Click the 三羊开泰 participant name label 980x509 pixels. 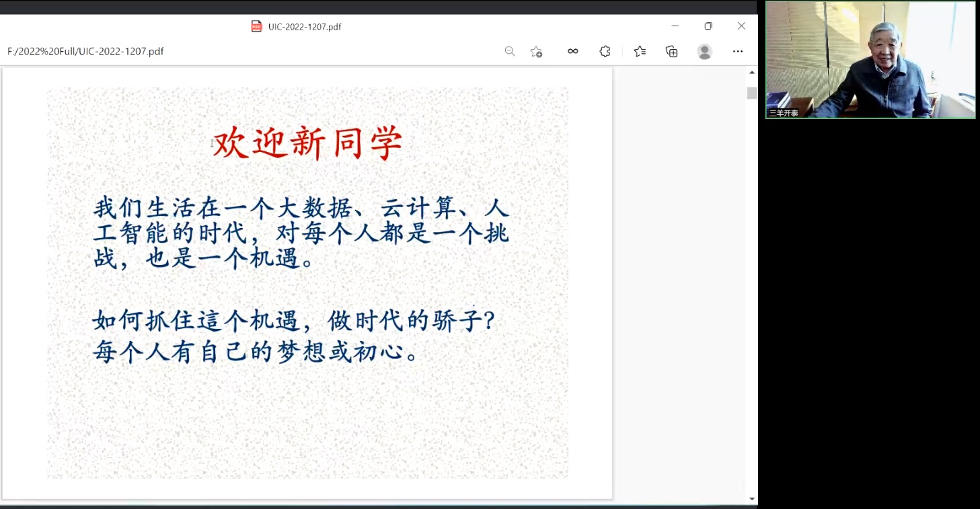click(x=784, y=113)
